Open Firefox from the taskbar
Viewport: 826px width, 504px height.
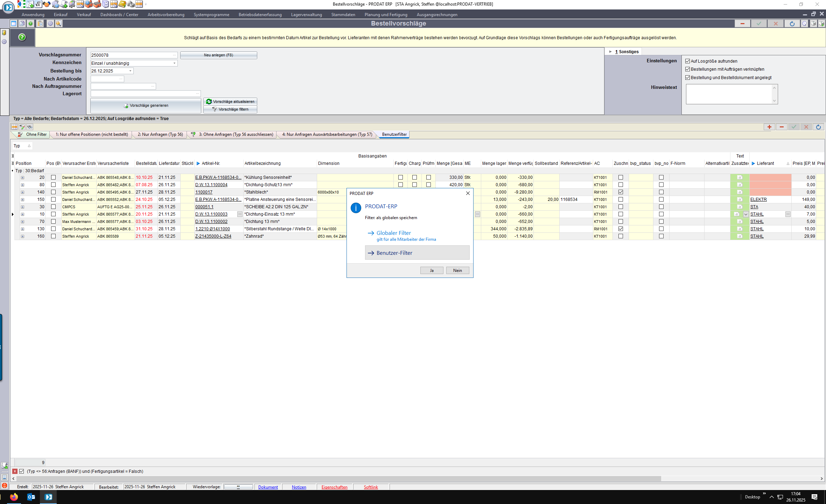(14, 497)
